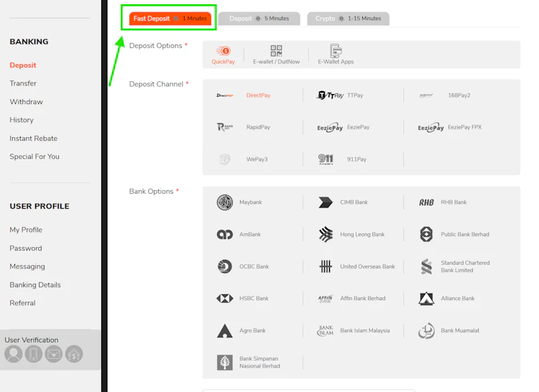Pick the AmBank logo

tap(225, 235)
